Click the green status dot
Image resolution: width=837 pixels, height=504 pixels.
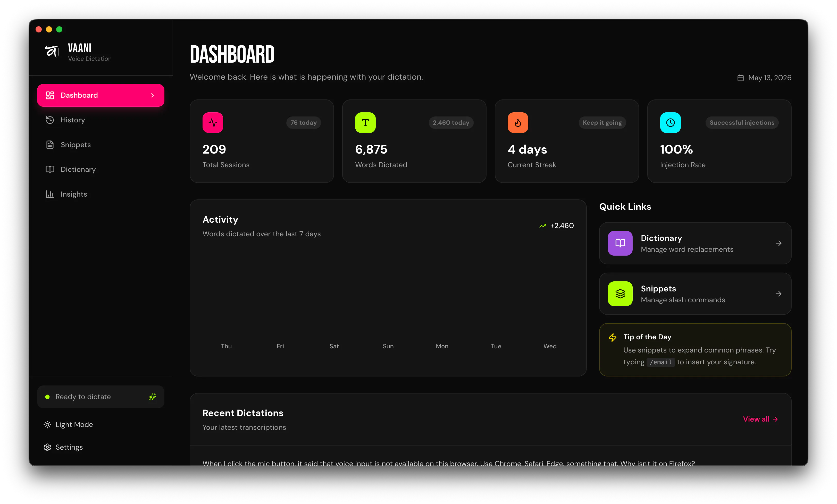[x=47, y=397]
